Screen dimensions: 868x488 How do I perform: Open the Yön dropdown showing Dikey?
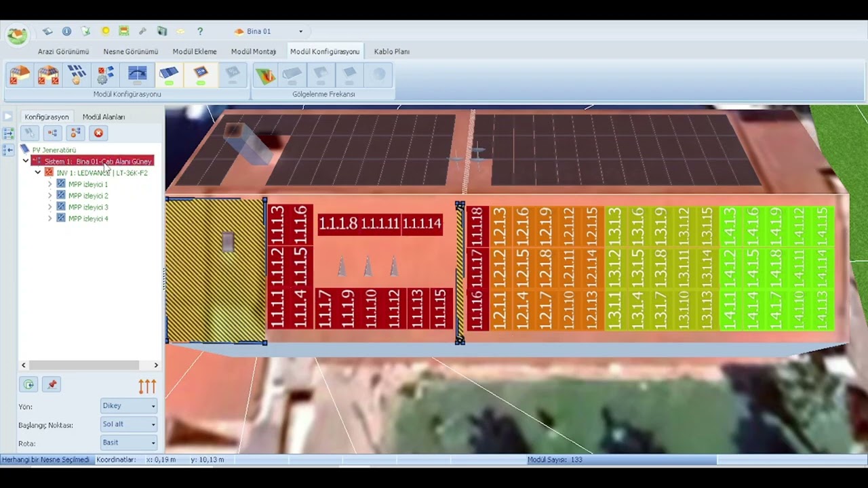[129, 406]
